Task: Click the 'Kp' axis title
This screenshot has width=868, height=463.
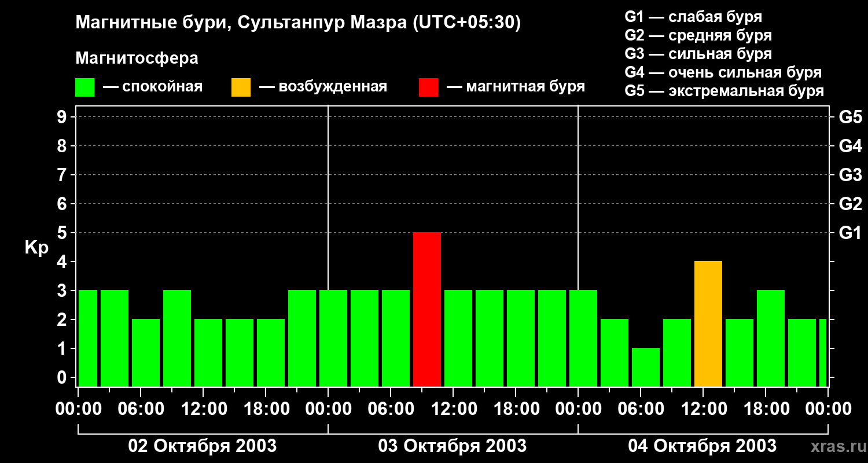Action: pyautogui.click(x=36, y=248)
